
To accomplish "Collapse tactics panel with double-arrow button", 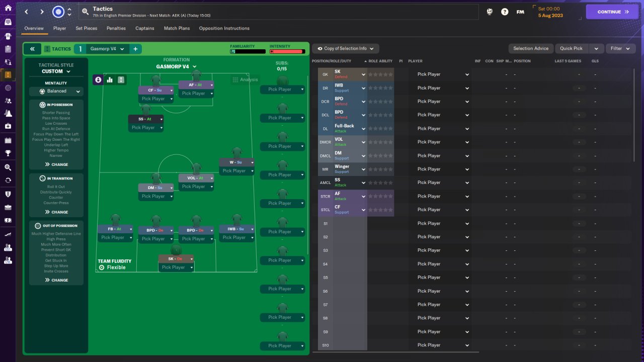I will coord(32,49).
